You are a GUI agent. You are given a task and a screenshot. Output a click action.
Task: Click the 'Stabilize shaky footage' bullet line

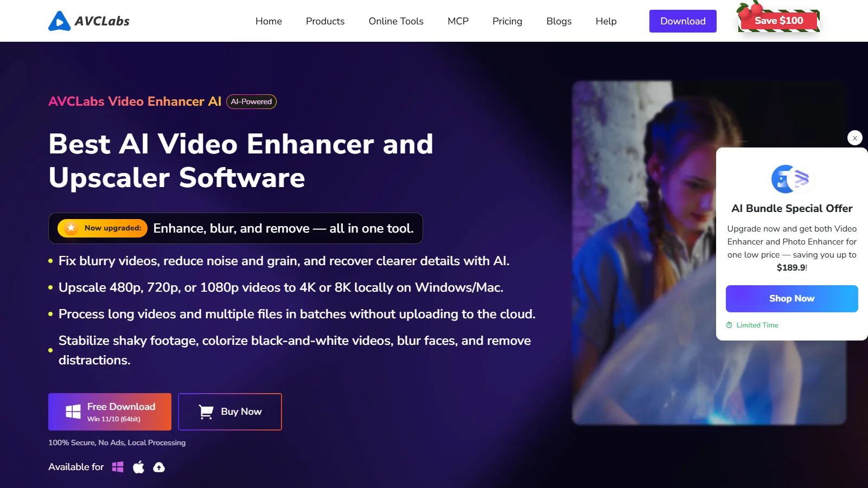[295, 350]
